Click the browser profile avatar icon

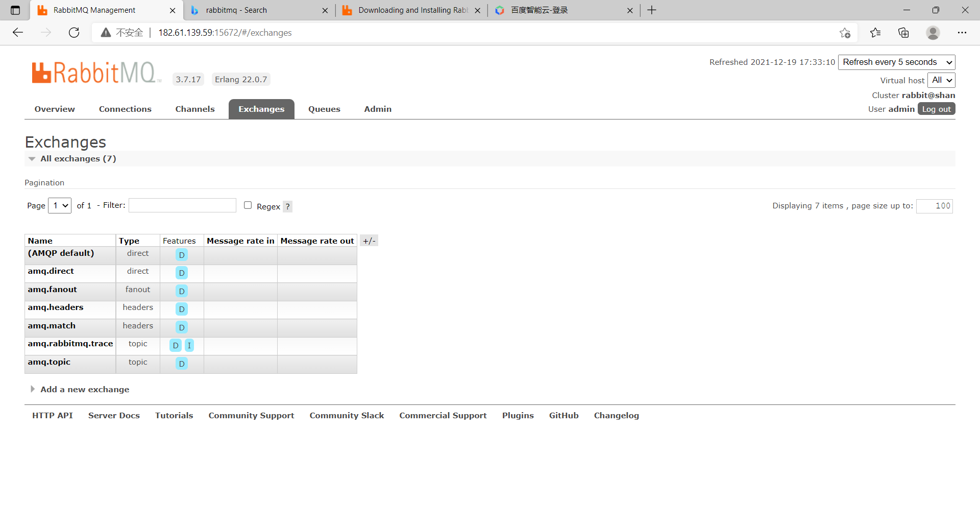click(x=933, y=33)
